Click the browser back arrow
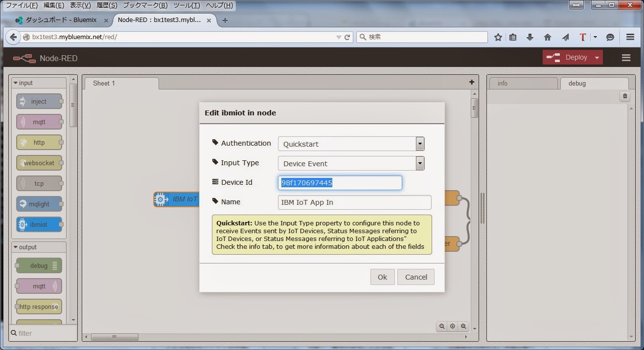 pos(13,37)
